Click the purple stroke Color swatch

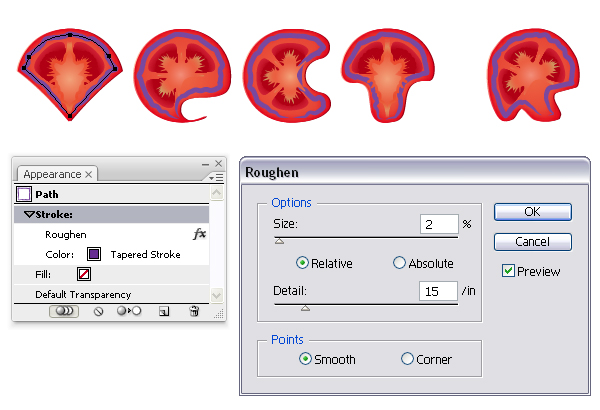(93, 254)
